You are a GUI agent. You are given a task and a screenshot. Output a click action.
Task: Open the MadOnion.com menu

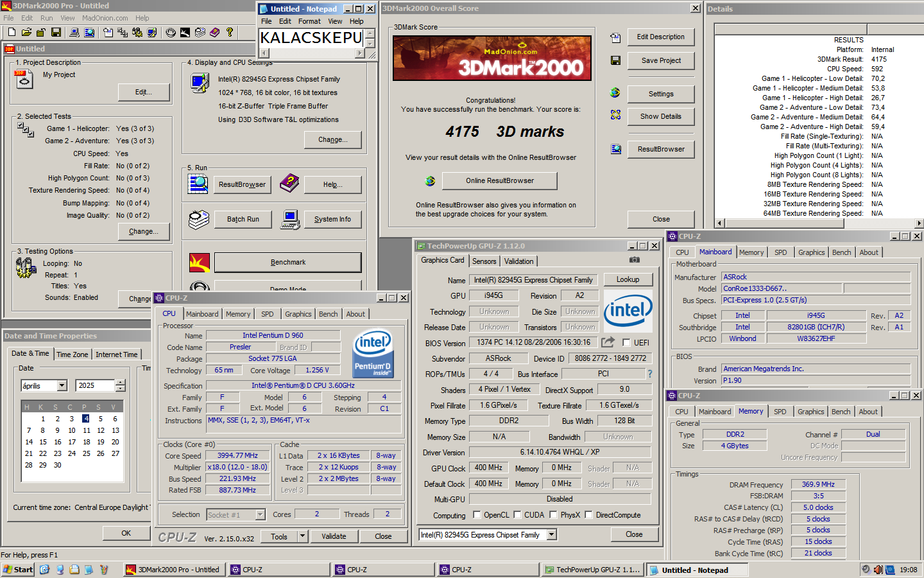pyautogui.click(x=105, y=18)
